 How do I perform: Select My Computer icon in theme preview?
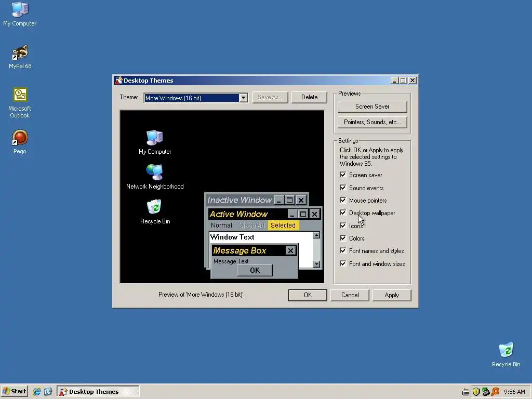pos(155,142)
